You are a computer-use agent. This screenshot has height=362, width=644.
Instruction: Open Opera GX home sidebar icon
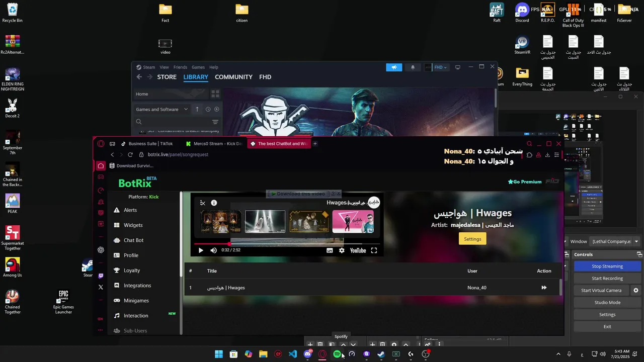point(101,166)
